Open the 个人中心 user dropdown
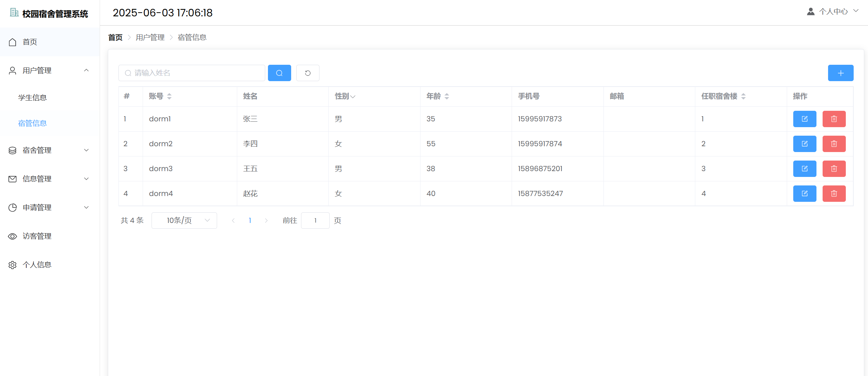Viewport: 868px width, 376px height. click(x=833, y=12)
